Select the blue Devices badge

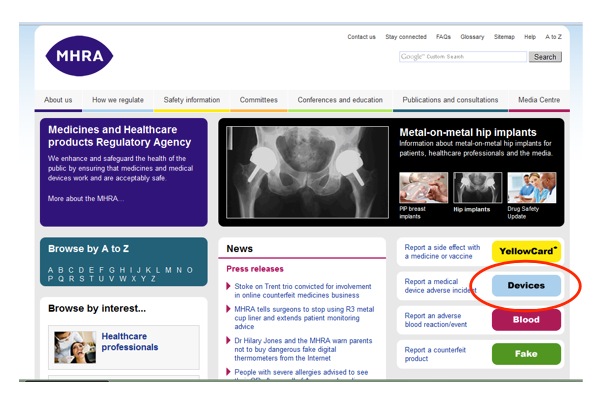tap(526, 286)
